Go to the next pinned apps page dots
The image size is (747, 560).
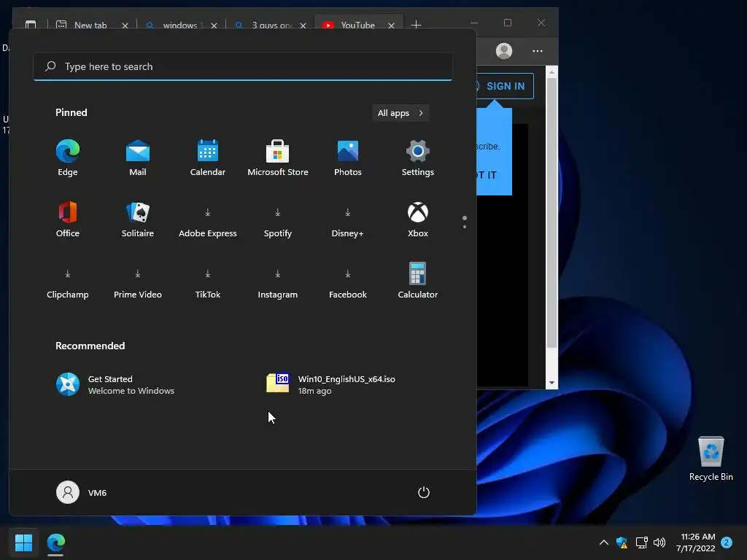tap(465, 222)
